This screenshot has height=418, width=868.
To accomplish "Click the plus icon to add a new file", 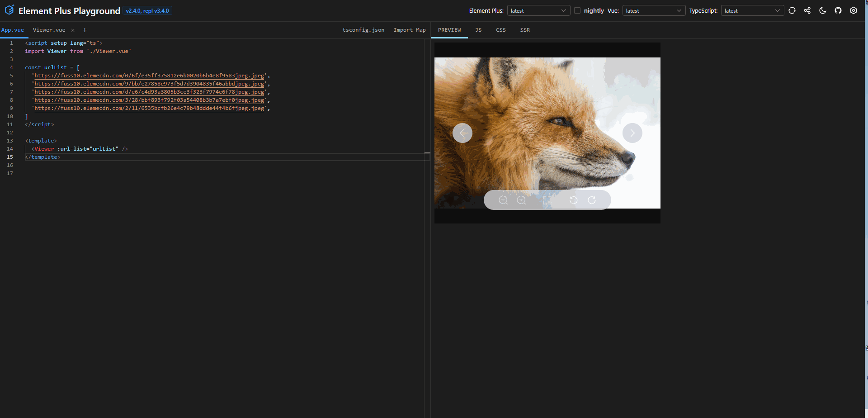I will click(85, 30).
